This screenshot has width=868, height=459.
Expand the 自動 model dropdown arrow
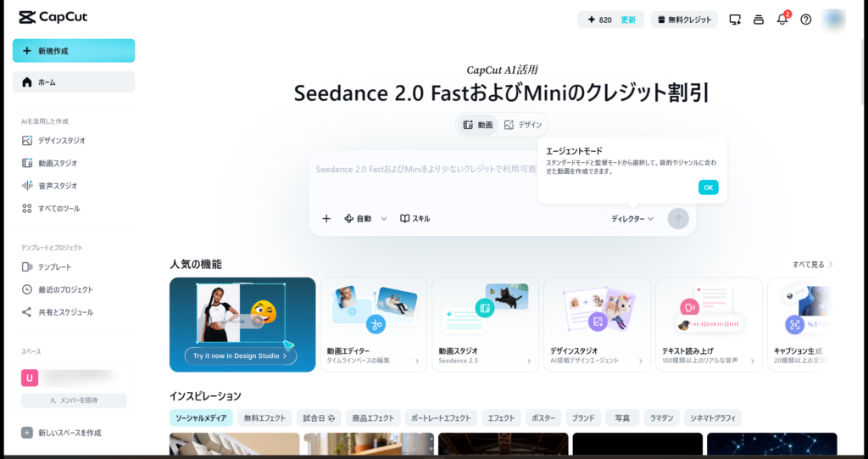point(384,219)
